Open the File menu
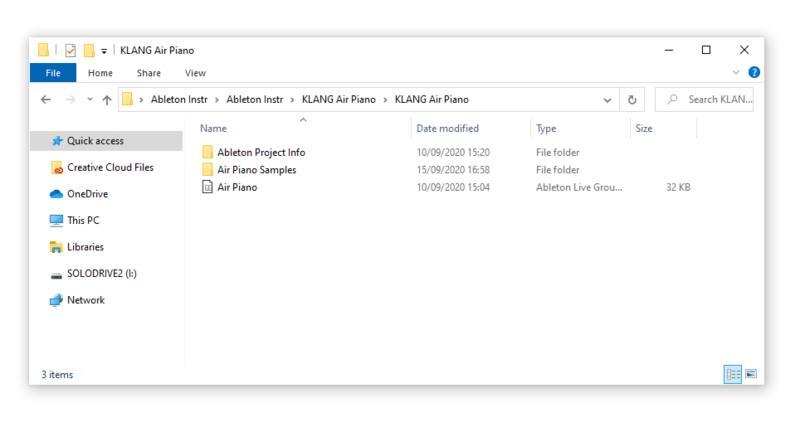 [53, 73]
